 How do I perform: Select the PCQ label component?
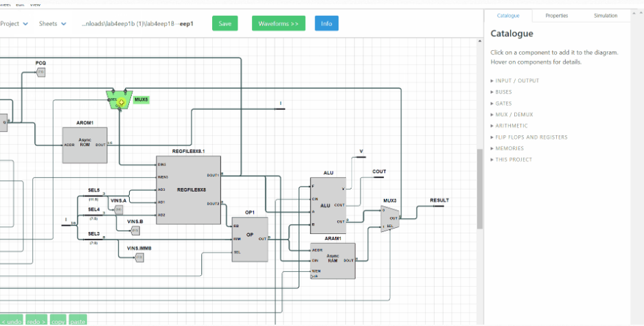pos(41,71)
